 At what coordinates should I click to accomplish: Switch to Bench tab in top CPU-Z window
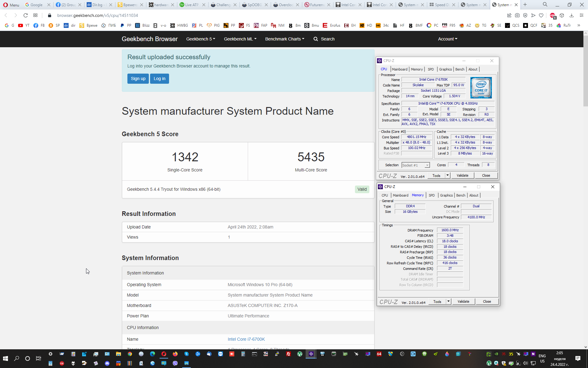pos(460,69)
